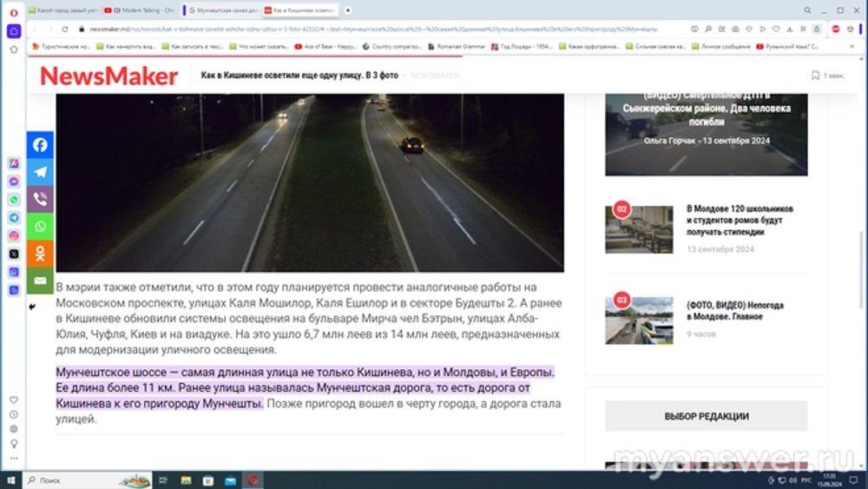Click the bookmark icon beside reading time

pyautogui.click(x=815, y=76)
